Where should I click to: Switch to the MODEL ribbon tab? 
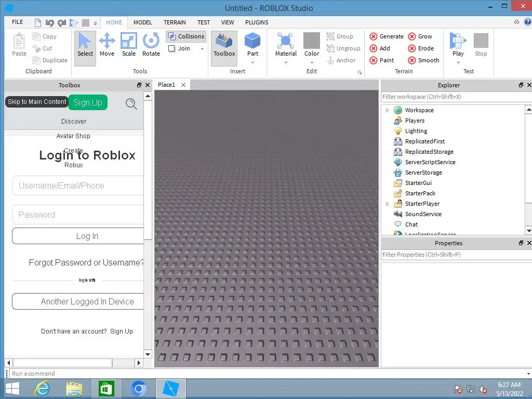[142, 22]
